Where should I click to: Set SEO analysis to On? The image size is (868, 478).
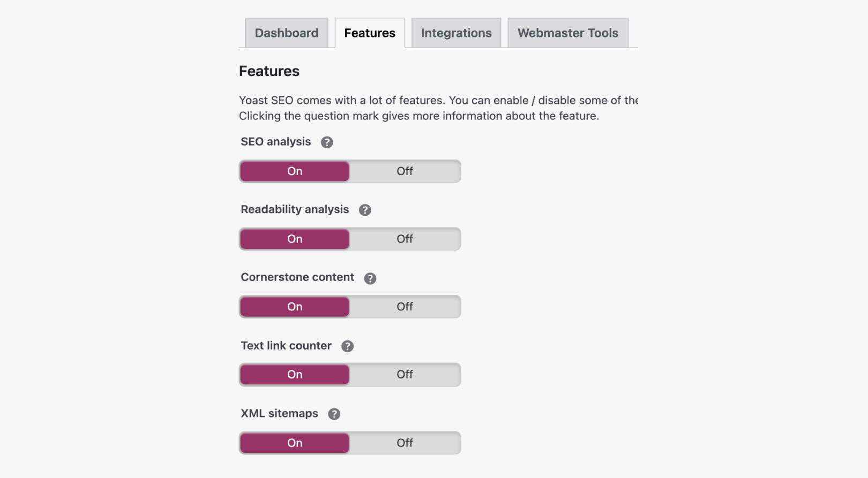295,171
